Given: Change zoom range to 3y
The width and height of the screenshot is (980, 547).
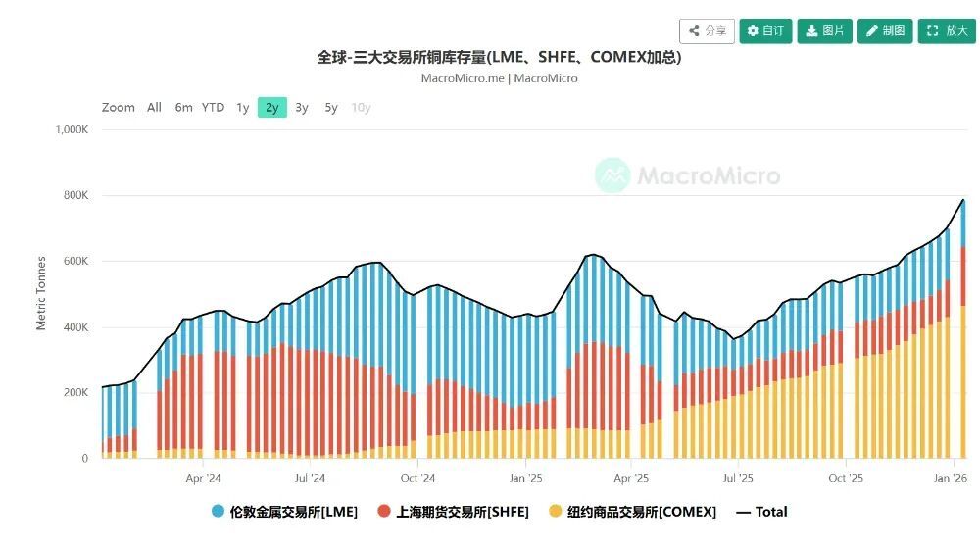Looking at the screenshot, I should (302, 108).
